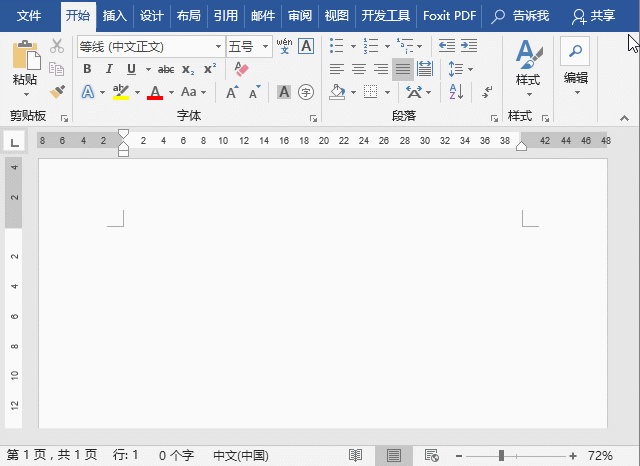Switch to read mode view in status bar
The image size is (640, 466).
point(355,455)
